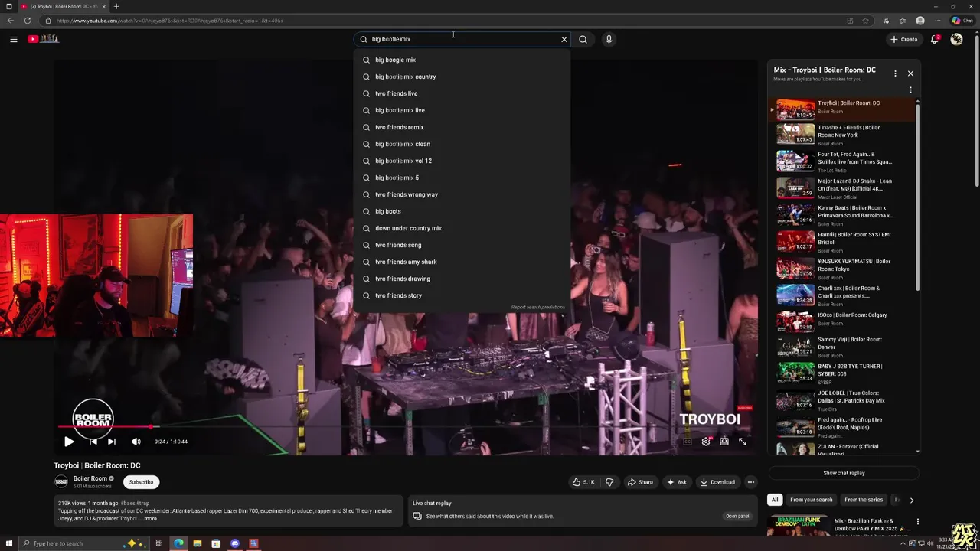Pick 'two friends wrong way' suggestion

coord(462,194)
